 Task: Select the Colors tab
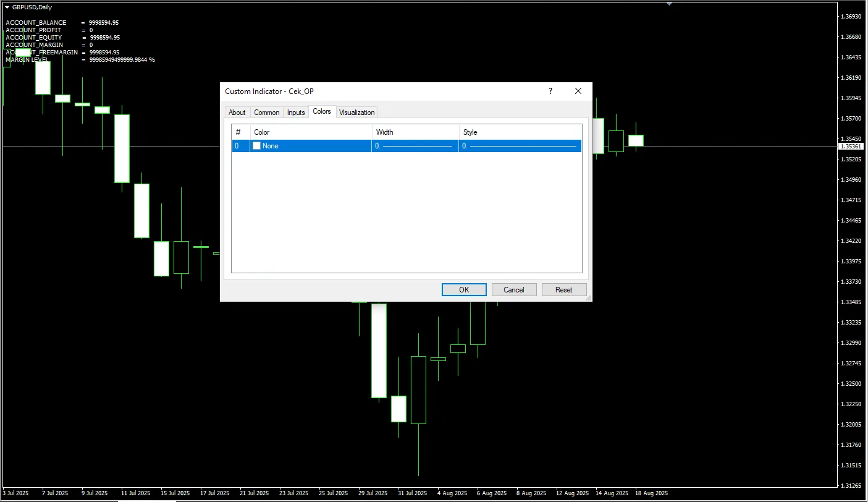322,112
